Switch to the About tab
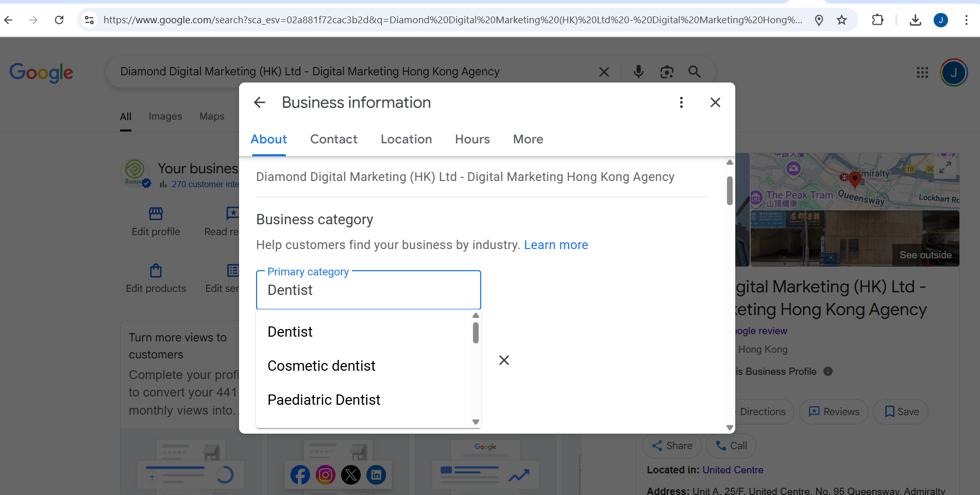The height and width of the screenshot is (495, 980). 268,139
